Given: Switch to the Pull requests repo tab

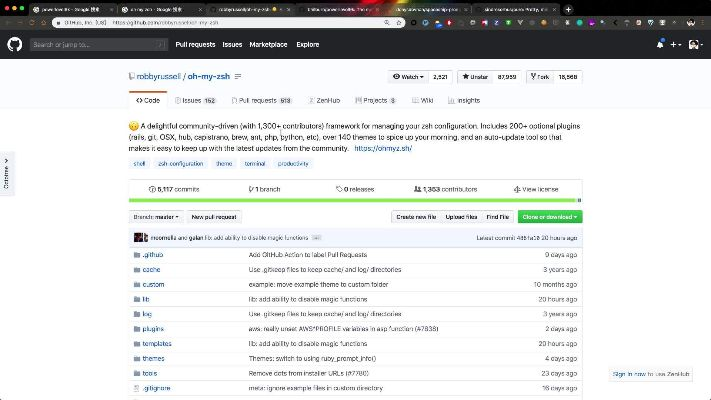Looking at the screenshot, I should click(x=260, y=100).
